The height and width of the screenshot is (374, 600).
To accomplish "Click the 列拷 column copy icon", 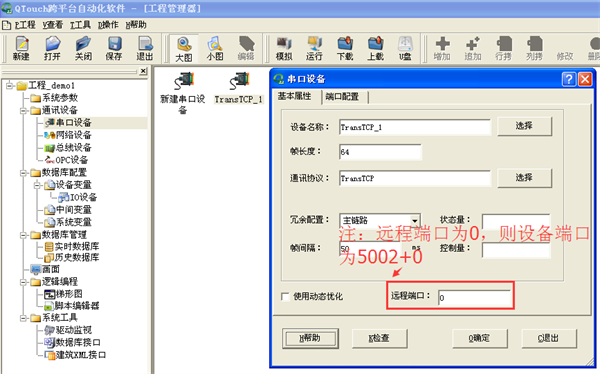I will tap(534, 49).
